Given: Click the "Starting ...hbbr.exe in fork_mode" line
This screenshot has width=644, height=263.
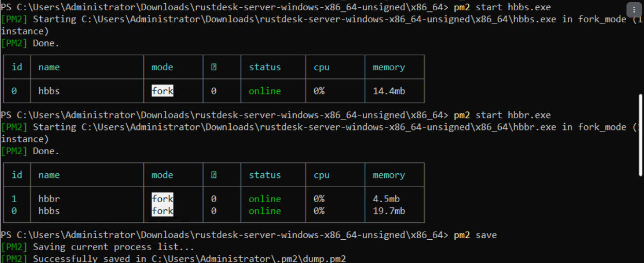Looking at the screenshot, I should [322, 133].
